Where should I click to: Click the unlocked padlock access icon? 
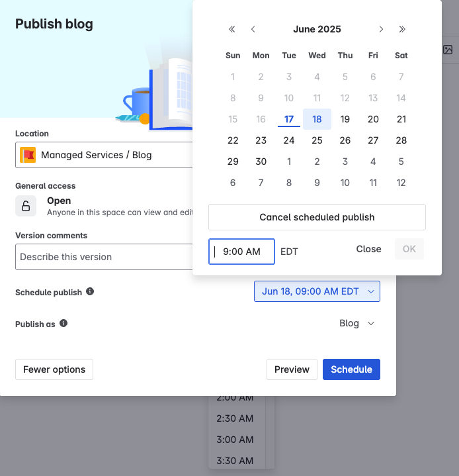point(26,206)
